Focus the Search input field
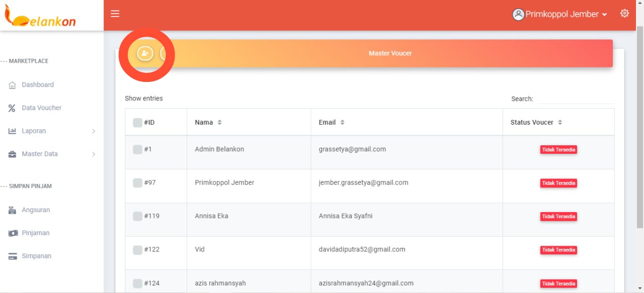 [576, 99]
